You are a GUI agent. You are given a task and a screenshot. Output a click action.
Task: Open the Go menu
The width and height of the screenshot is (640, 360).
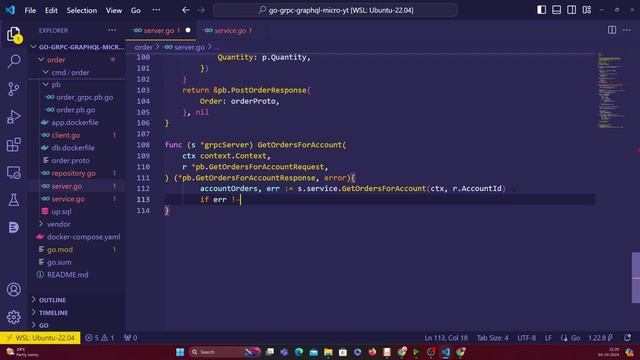[x=136, y=10]
